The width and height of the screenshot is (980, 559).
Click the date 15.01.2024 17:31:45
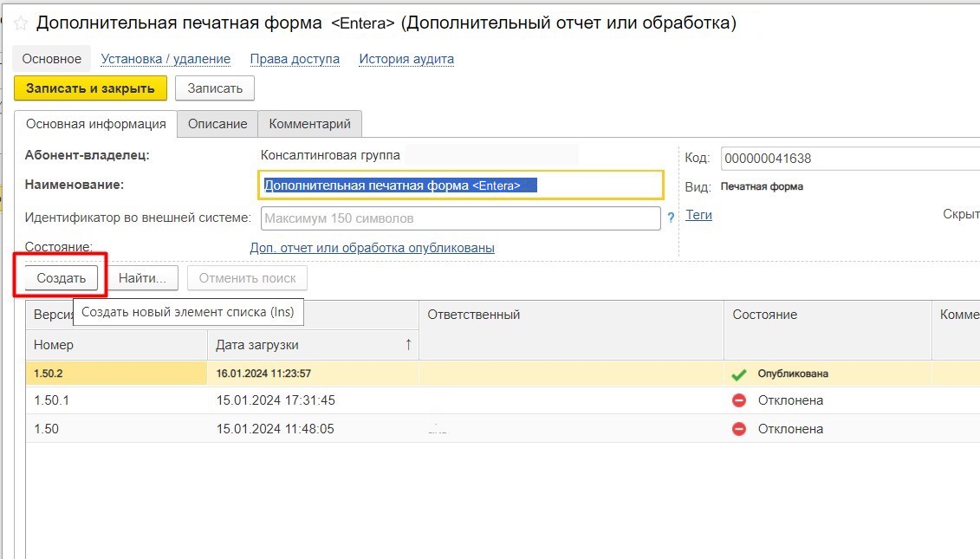(276, 400)
